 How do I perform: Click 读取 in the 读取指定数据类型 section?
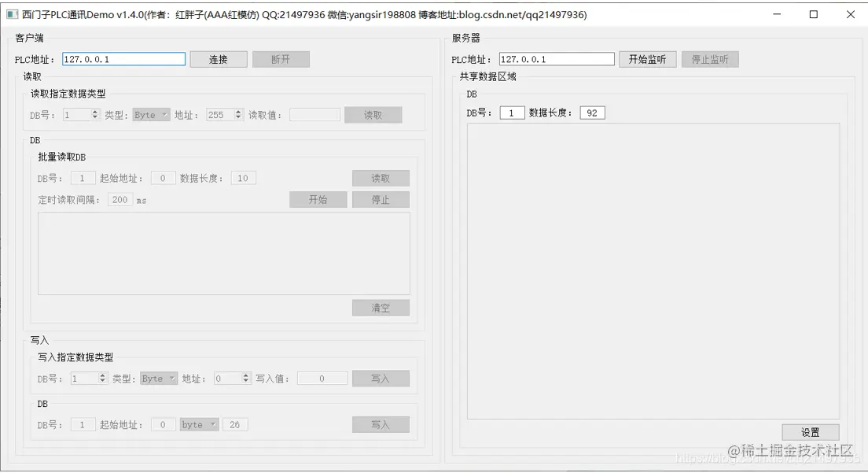coord(373,114)
